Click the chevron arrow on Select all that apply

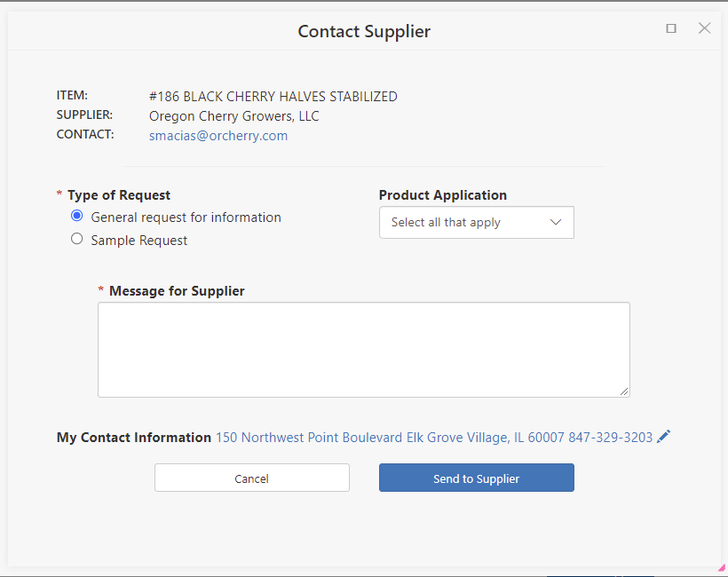(x=557, y=223)
